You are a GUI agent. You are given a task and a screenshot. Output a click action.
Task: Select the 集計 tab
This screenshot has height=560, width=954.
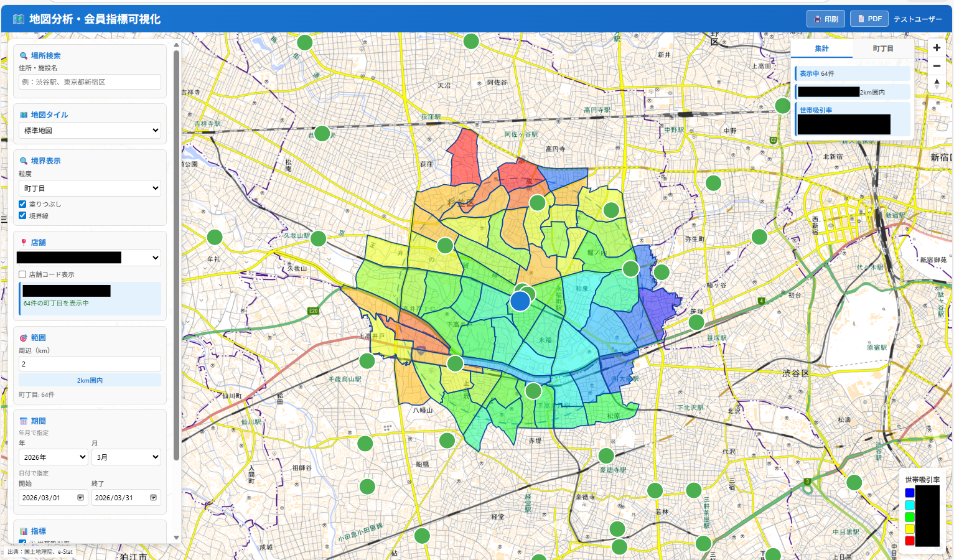click(x=821, y=49)
